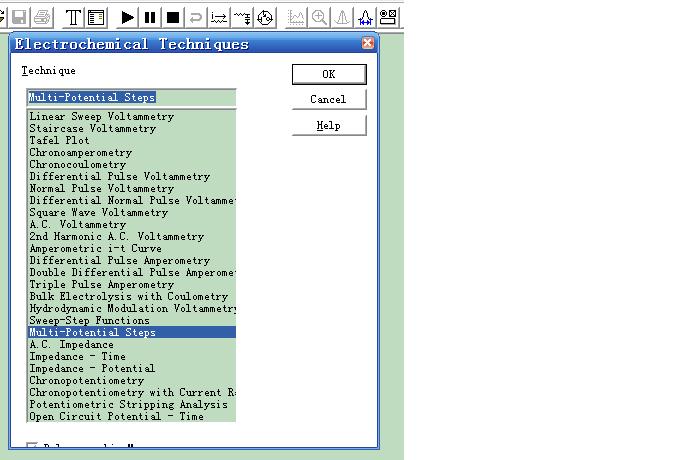Viewport: 680px width, 460px height.
Task: Select Double Differential Pulse Amperometry
Action: coord(131,272)
